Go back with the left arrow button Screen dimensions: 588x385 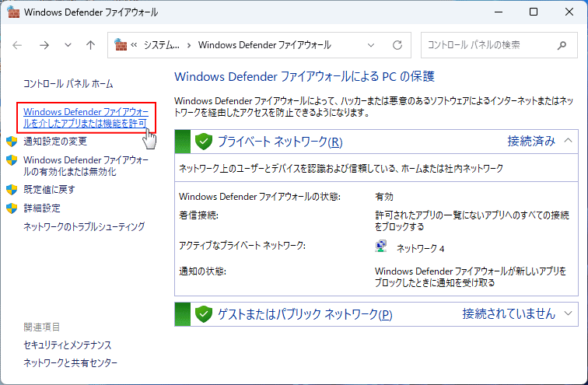pos(17,45)
